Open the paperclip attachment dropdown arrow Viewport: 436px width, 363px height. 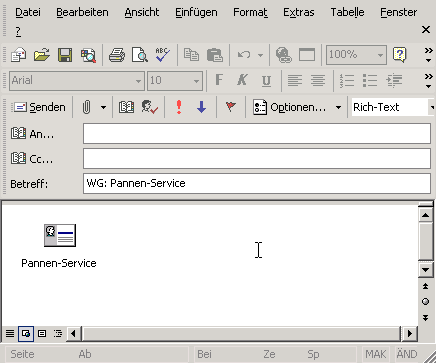click(x=103, y=107)
